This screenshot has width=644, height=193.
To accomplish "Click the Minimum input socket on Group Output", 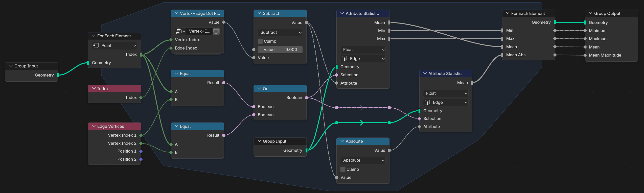I will click(585, 31).
